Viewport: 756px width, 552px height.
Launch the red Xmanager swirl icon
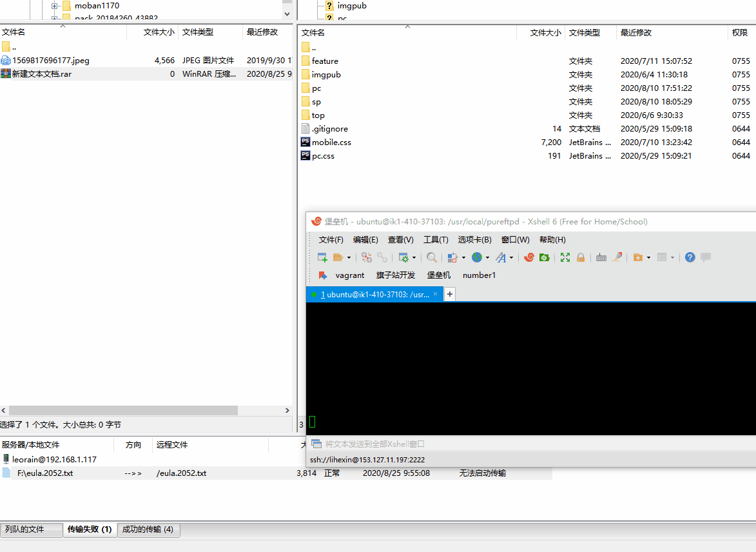pyautogui.click(x=529, y=258)
